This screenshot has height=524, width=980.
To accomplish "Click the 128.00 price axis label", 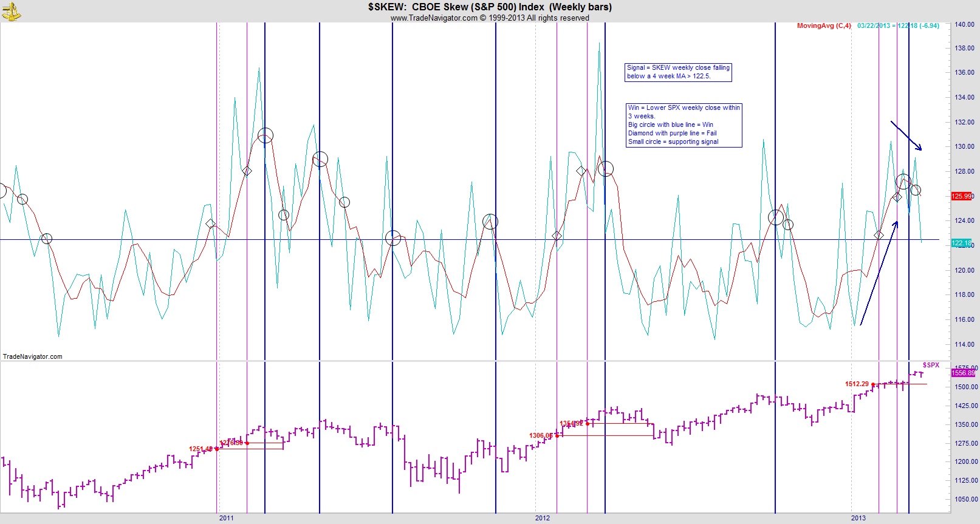I will tap(965, 171).
